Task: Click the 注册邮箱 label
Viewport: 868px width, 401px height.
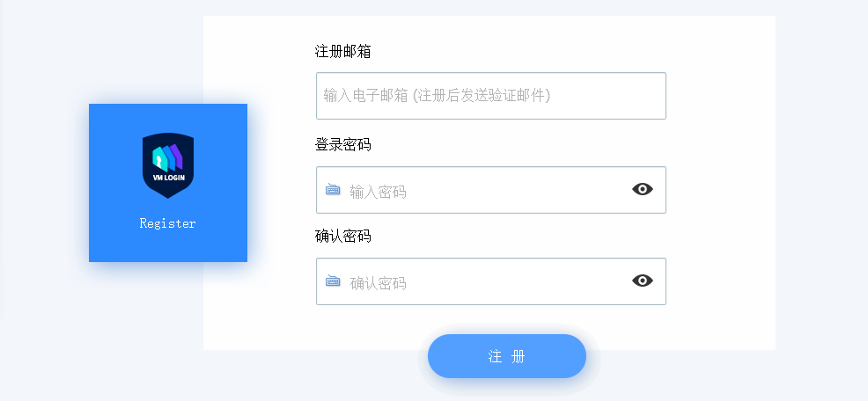Action: coord(342,52)
